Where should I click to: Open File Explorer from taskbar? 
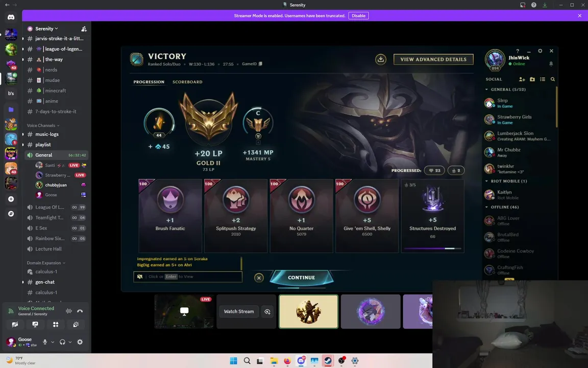point(274,361)
